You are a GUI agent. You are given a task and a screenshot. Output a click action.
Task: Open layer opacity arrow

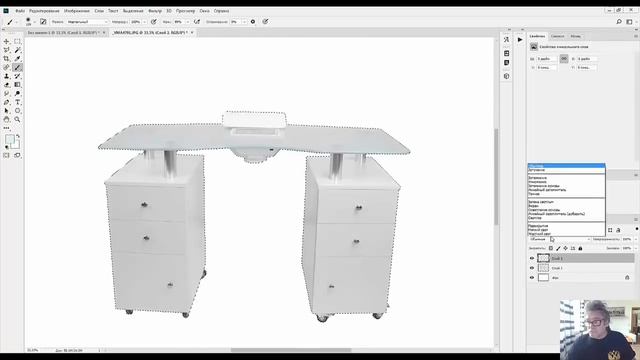(636, 239)
